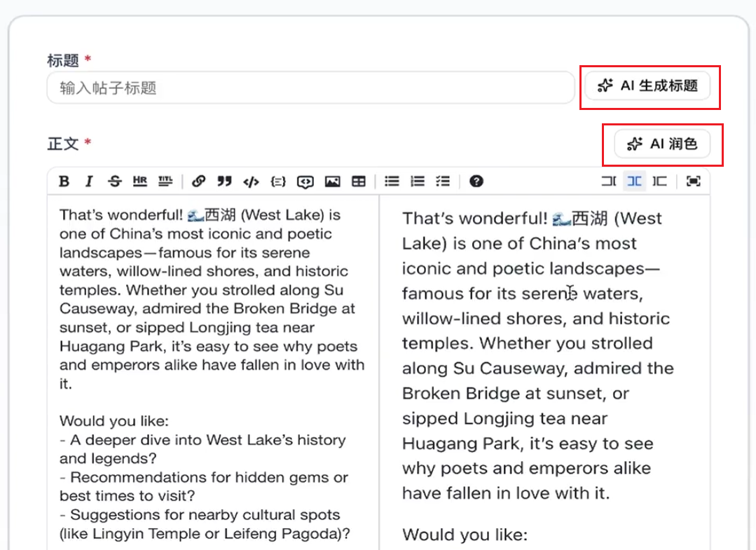Insert an image using the picture icon
The image size is (756, 550).
point(333,181)
